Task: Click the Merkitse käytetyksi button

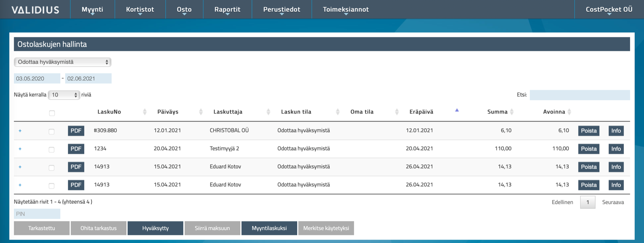Action: (x=326, y=228)
